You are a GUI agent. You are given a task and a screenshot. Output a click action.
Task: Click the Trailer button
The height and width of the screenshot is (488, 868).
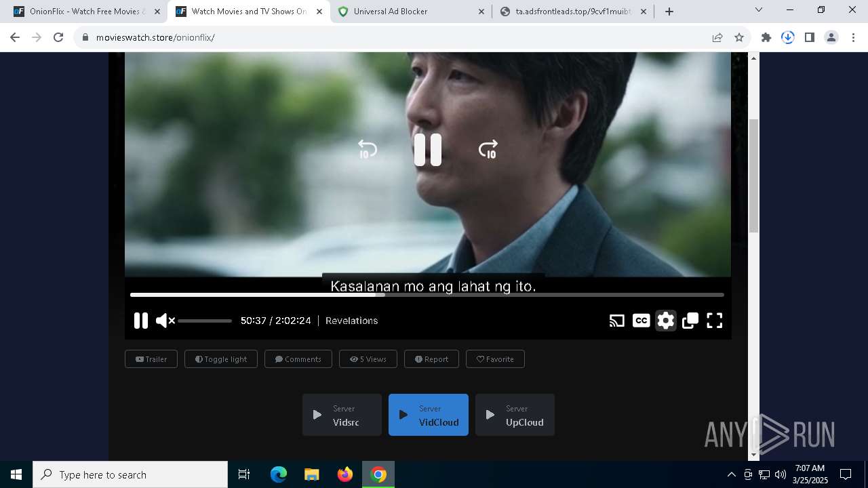[x=151, y=359]
